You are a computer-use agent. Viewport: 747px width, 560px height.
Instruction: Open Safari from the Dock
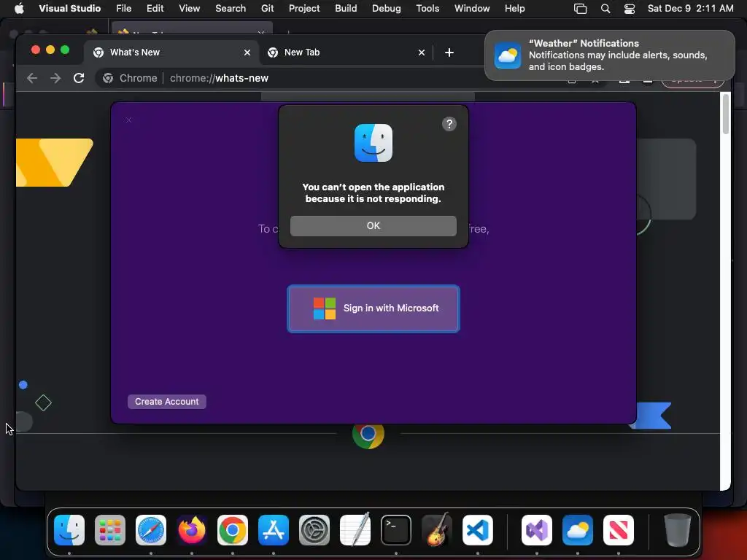(151, 530)
